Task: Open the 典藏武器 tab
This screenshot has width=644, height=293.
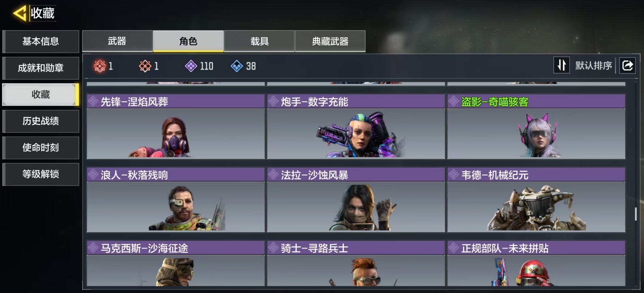Action: pos(330,41)
